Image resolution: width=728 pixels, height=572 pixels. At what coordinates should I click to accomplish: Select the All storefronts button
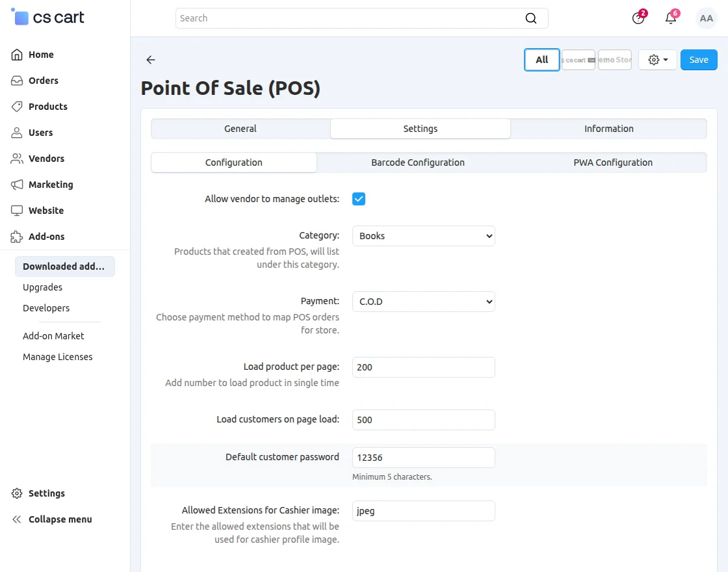coord(542,60)
